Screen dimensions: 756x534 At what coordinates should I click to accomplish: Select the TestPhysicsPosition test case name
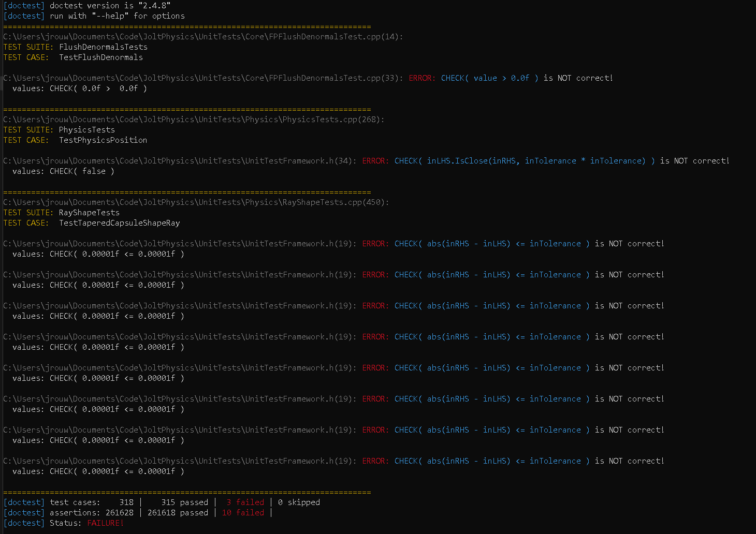click(103, 140)
